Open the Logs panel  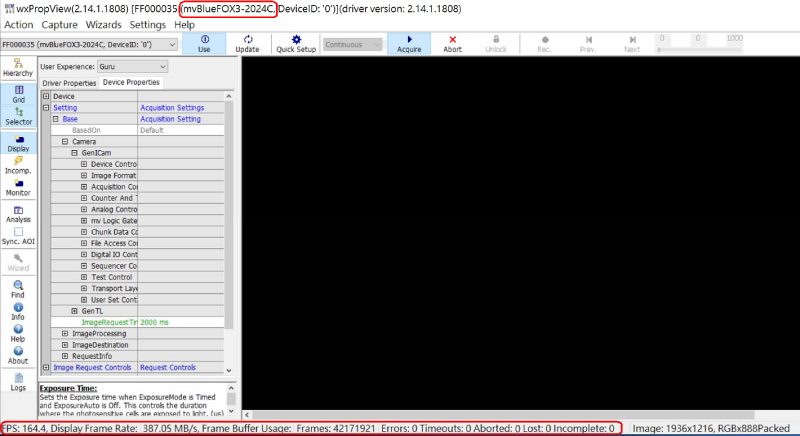18,381
